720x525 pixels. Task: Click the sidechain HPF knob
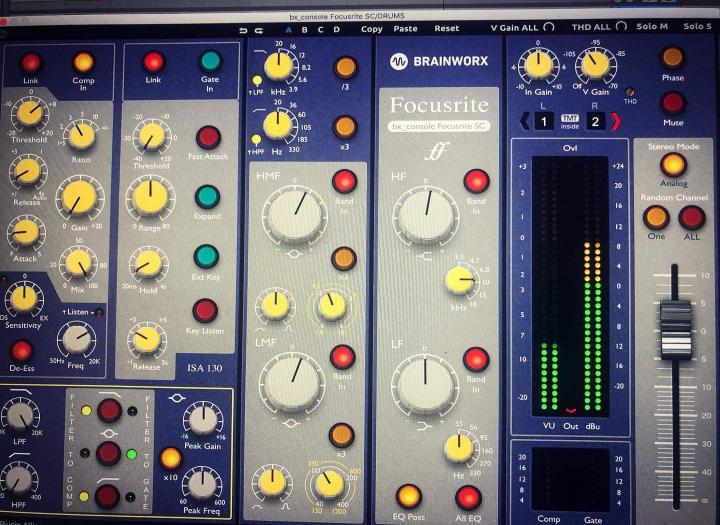19,479
